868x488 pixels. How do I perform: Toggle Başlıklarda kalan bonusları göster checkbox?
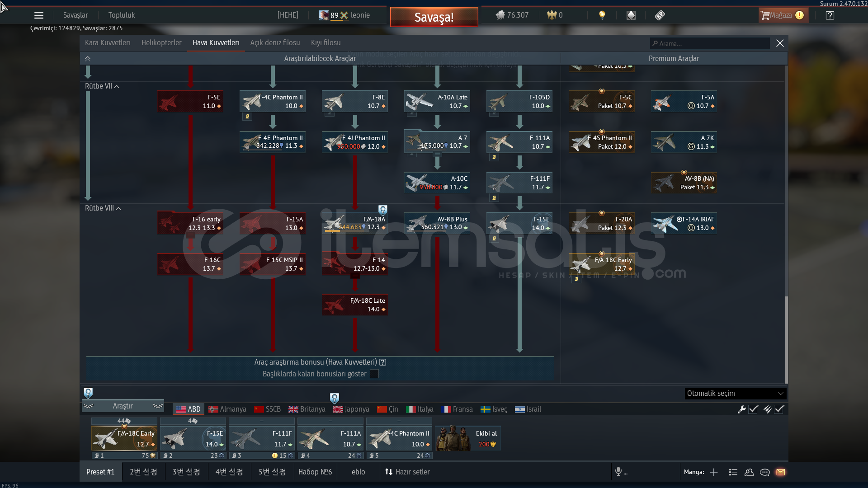point(374,374)
